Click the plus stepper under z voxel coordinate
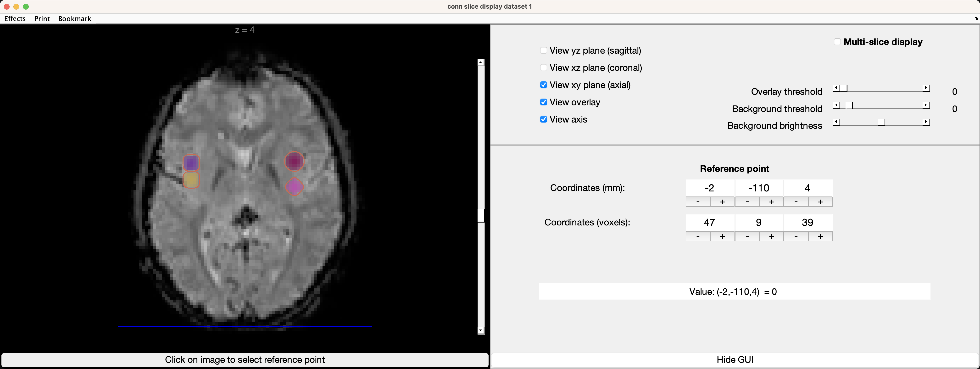The width and height of the screenshot is (980, 369). (820, 237)
